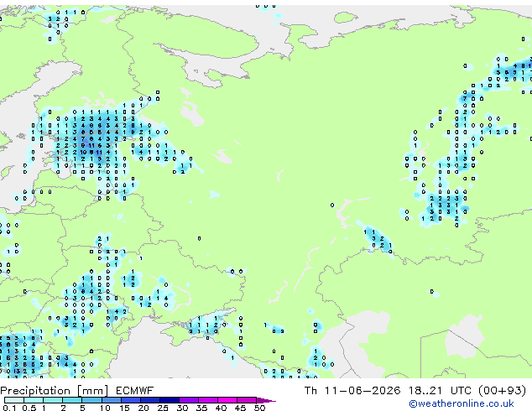
Task: Click the above-50 mm legend arrow tip
Action: 266,400
